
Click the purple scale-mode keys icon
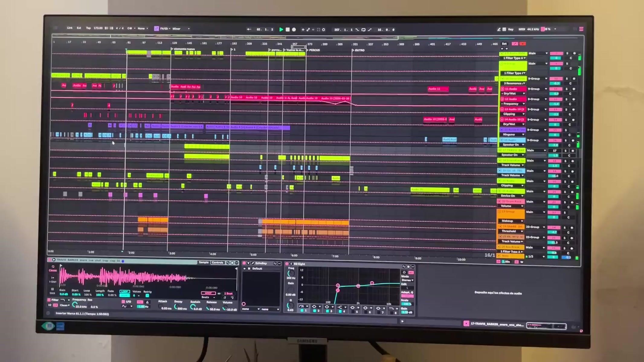(x=156, y=28)
